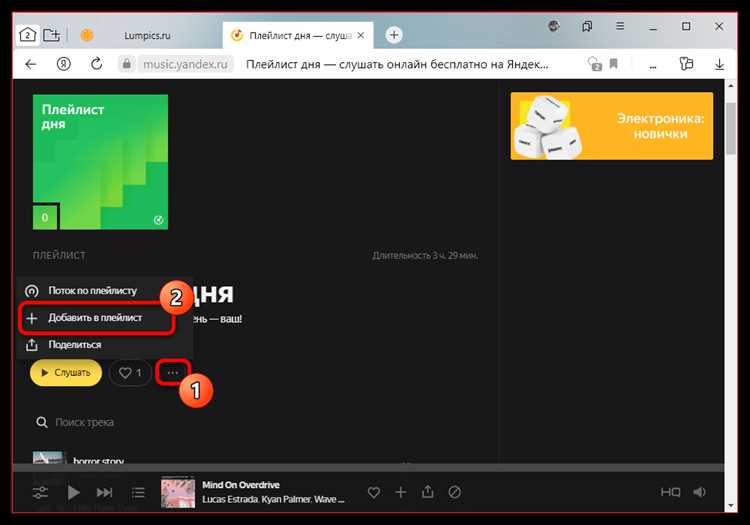Open the player equalizer settings icon

coord(40,492)
